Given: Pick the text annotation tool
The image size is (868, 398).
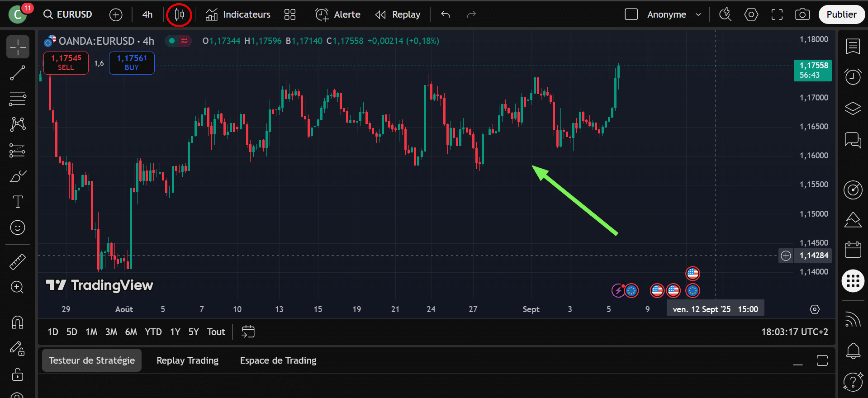Looking at the screenshot, I should [18, 202].
